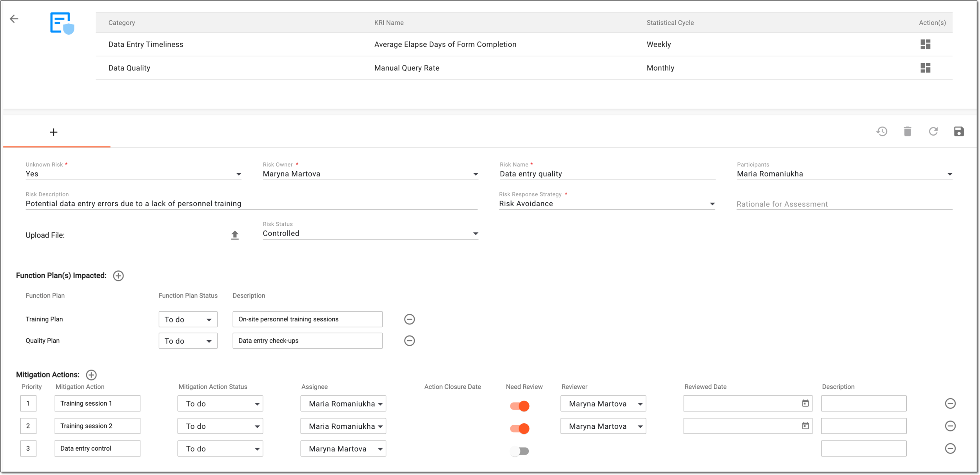Go back using the left arrow

[14, 19]
